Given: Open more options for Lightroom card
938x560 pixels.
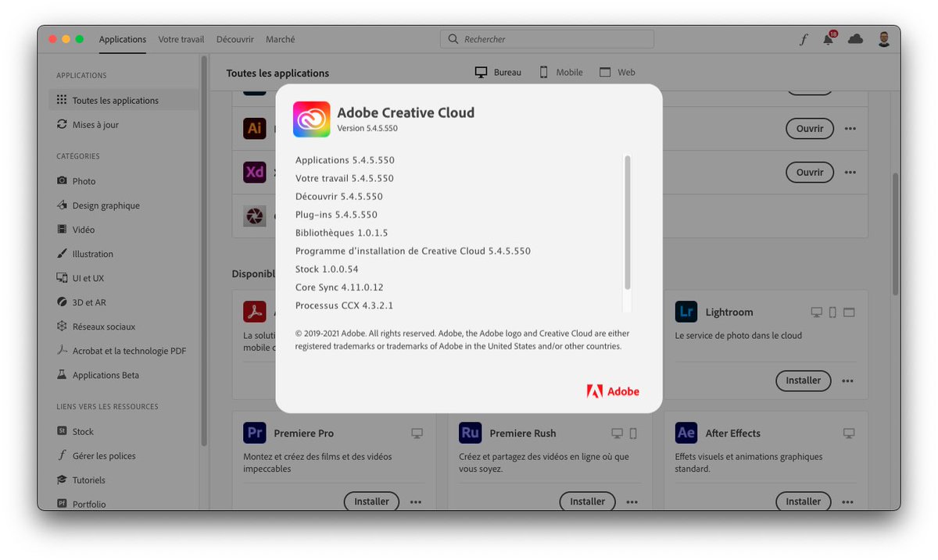Looking at the screenshot, I should (x=848, y=381).
